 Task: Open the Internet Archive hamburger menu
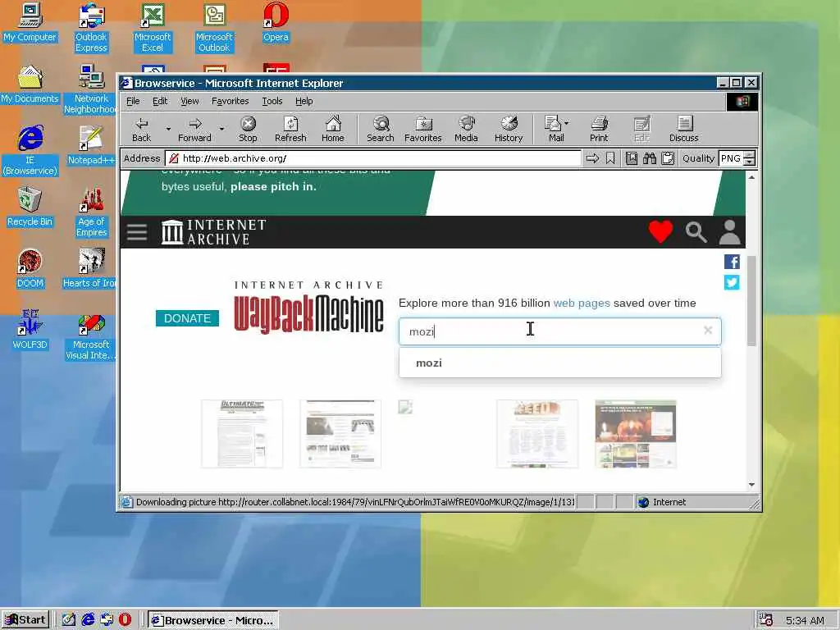point(137,232)
